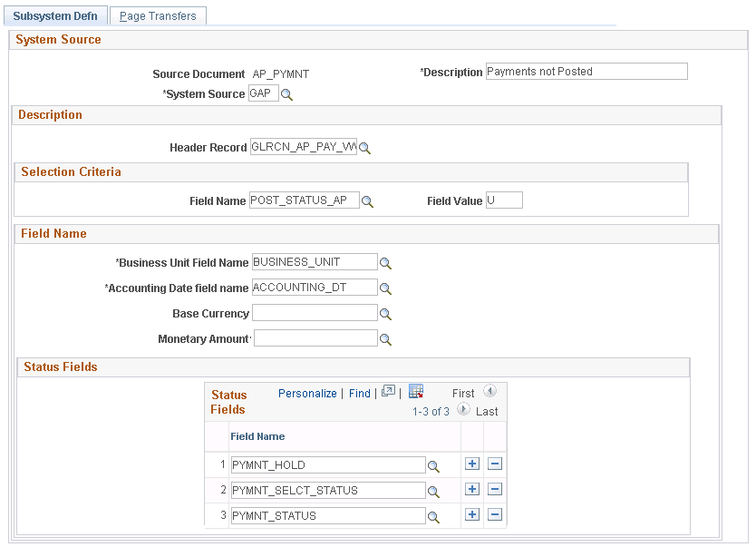Open the Header Record lookup prompt

click(364, 146)
